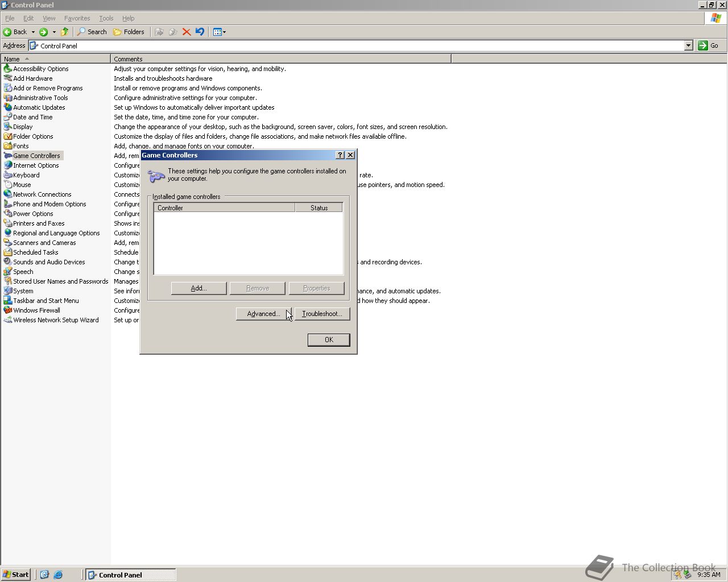Open the Back history dropdown arrow
Image resolution: width=728 pixels, height=582 pixels.
click(x=33, y=32)
